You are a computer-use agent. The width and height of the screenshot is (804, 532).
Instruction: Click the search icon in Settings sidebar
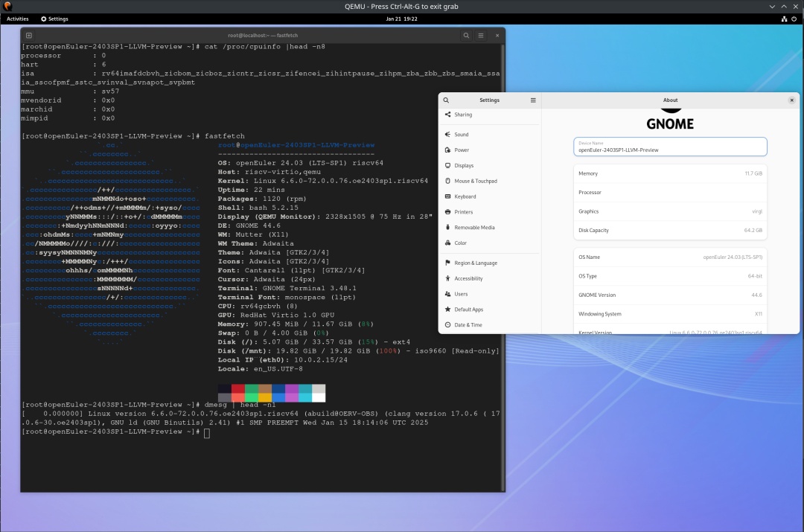[x=447, y=100]
